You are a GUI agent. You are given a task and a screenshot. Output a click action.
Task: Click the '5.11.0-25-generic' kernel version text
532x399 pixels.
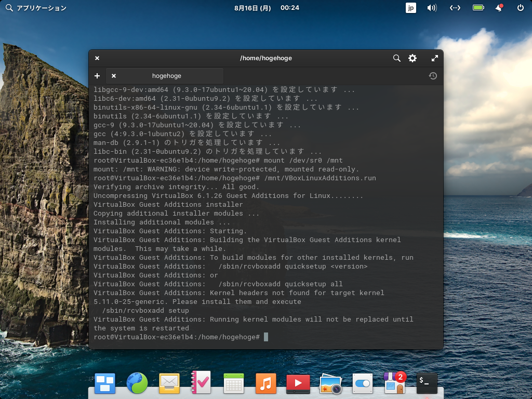(129, 302)
